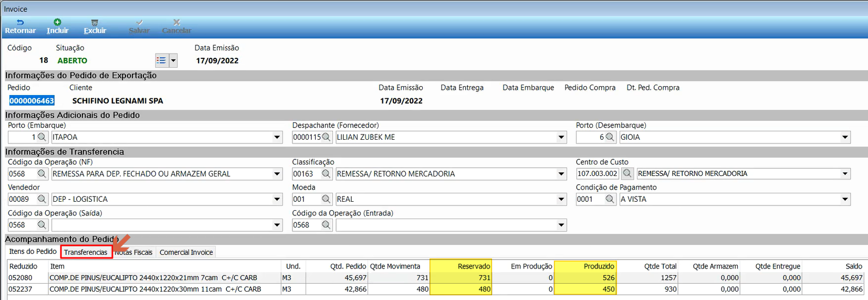Viewport: 868px width, 300px height.
Task: Expand the ITAPOA port dropdown
Action: [277, 137]
